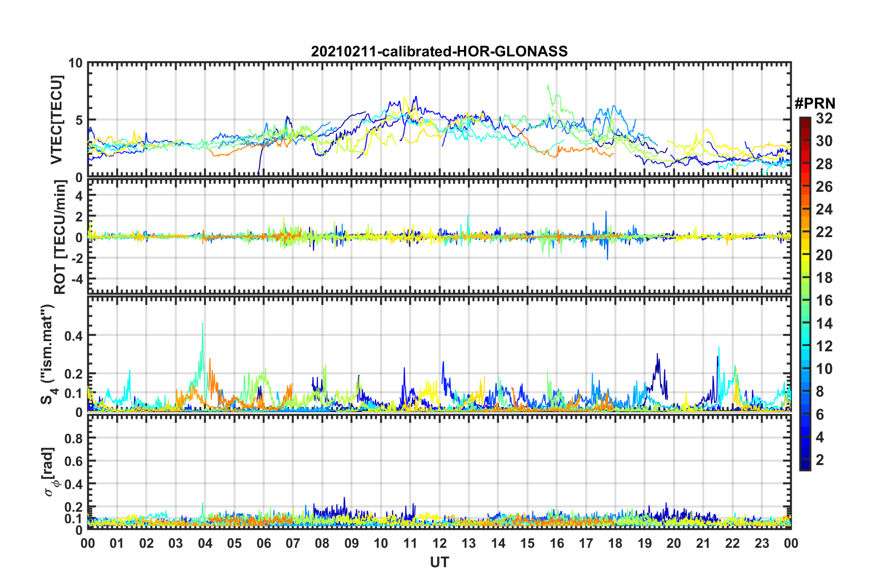This screenshot has height=588, width=879.
Task: Click the "32" colorbar tick label
Action: (x=824, y=119)
